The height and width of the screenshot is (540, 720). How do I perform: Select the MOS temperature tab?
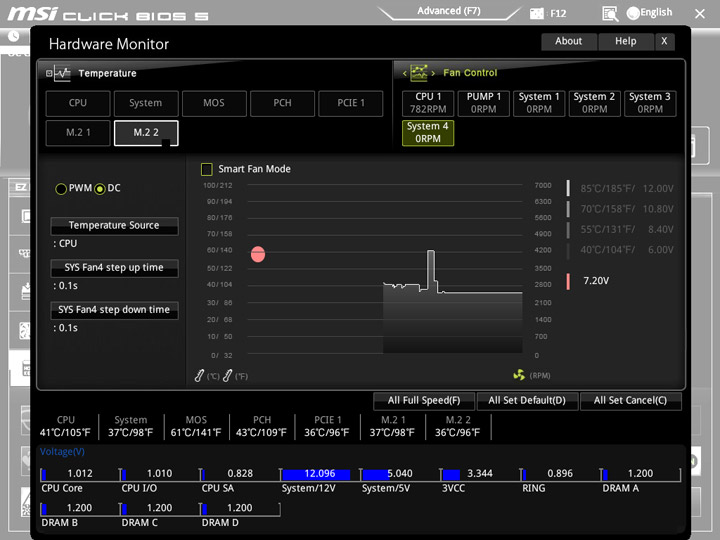point(214,103)
